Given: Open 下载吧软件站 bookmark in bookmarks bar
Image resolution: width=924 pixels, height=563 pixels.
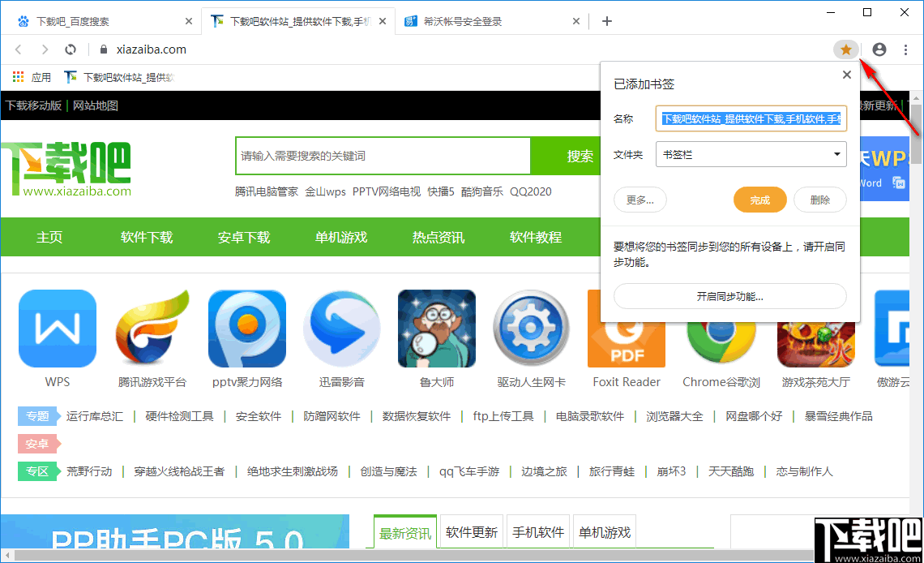Looking at the screenshot, I should click(x=120, y=77).
